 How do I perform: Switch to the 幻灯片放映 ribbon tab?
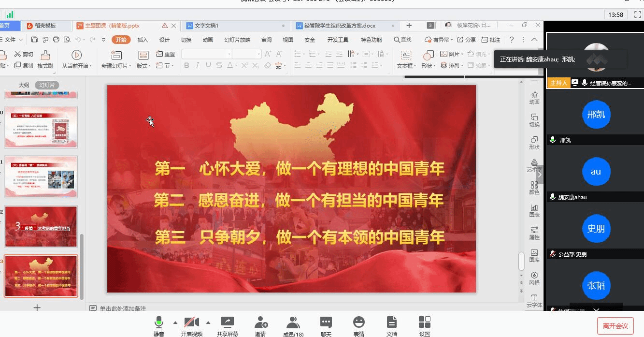click(237, 40)
